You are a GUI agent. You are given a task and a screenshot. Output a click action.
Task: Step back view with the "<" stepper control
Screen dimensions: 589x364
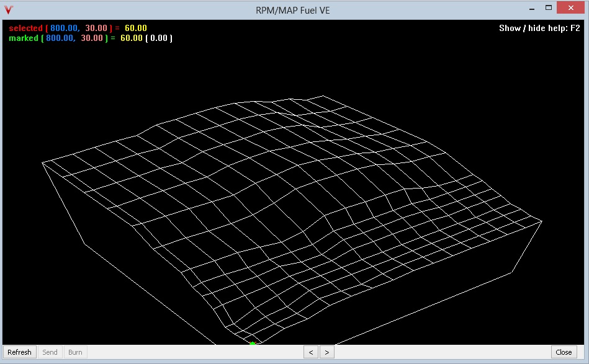[310, 352]
